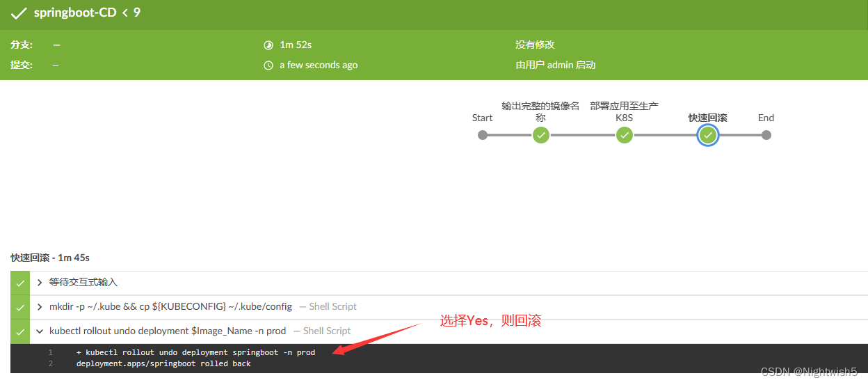Click success status icon of mkdir step
This screenshot has width=868, height=385.
[x=20, y=306]
